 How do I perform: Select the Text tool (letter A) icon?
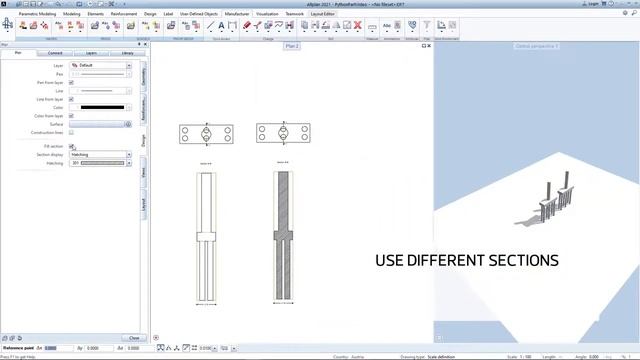click(x=221, y=25)
